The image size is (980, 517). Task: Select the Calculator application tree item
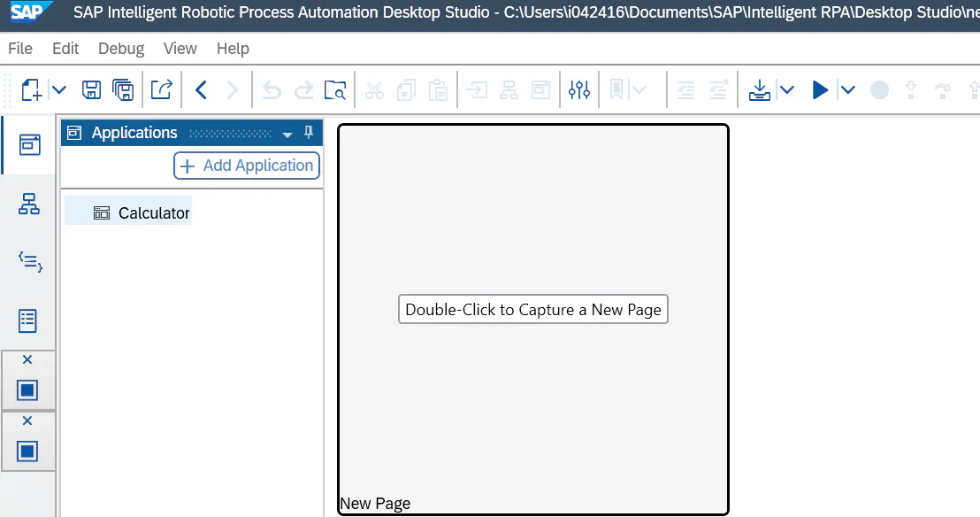pos(128,212)
